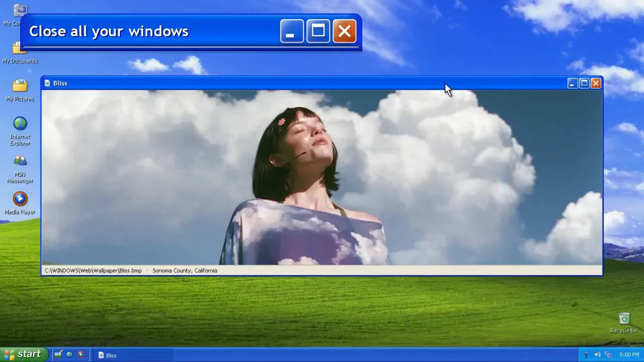Click the photo inside the Bliss window

point(321,177)
